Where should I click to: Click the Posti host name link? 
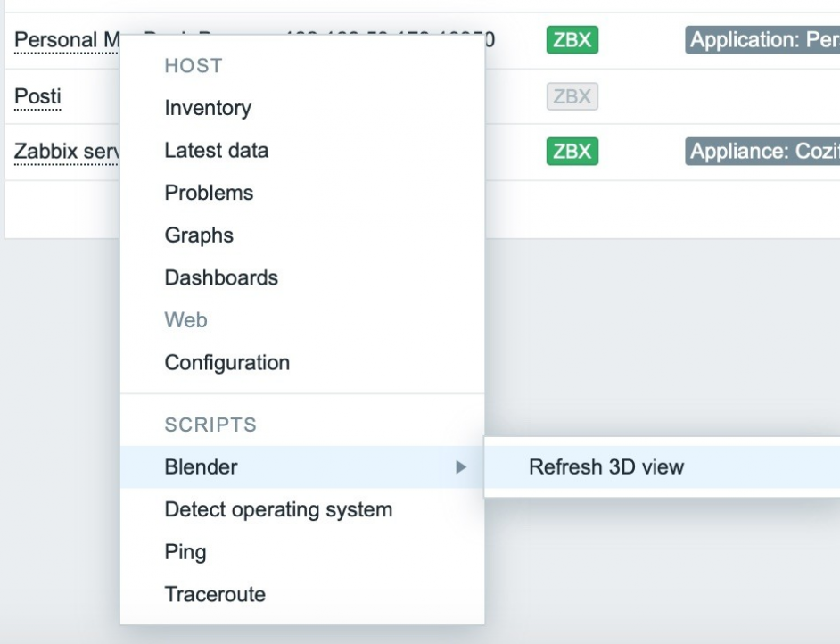click(x=37, y=96)
